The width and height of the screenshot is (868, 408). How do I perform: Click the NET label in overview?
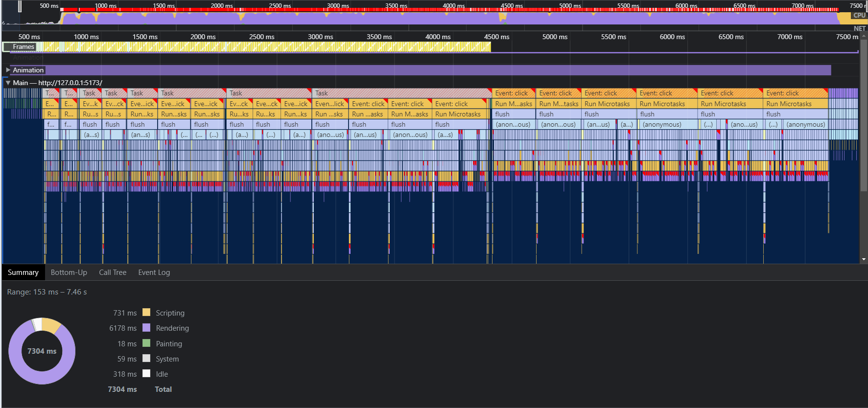coord(860,28)
